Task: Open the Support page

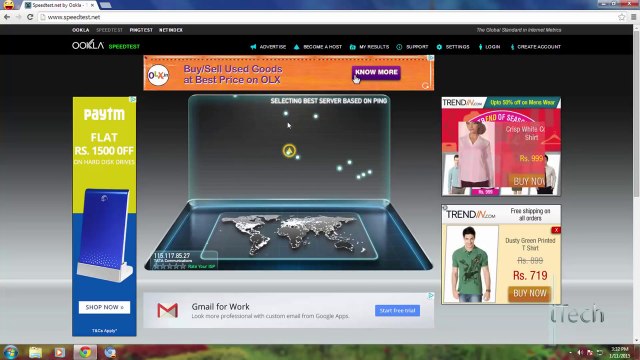Action: (417, 47)
